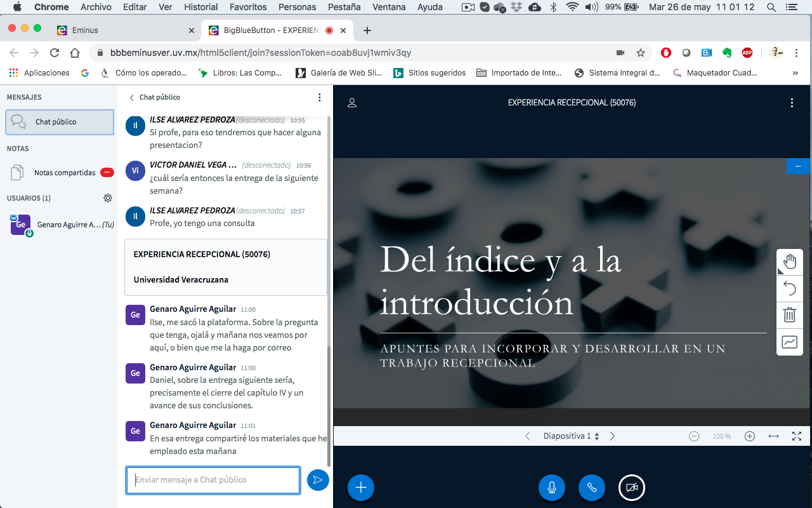Open chat options three-dot menu
Screen dimensions: 812x508
coord(320,97)
